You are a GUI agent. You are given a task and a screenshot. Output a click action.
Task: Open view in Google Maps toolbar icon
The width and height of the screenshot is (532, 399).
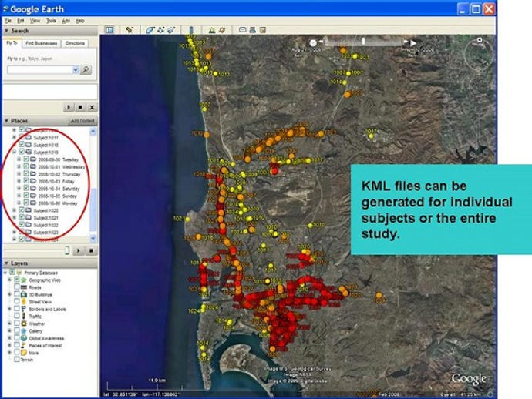(x=263, y=30)
